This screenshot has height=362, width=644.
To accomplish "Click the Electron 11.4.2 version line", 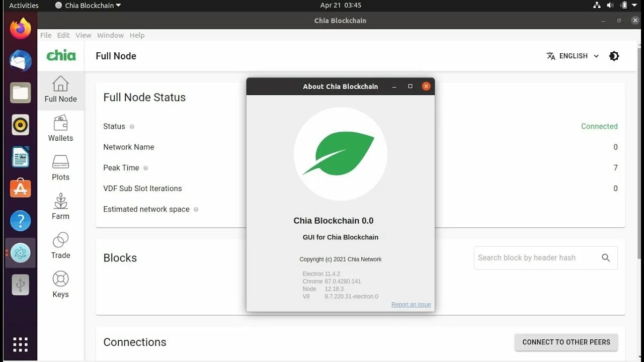I will point(321,274).
